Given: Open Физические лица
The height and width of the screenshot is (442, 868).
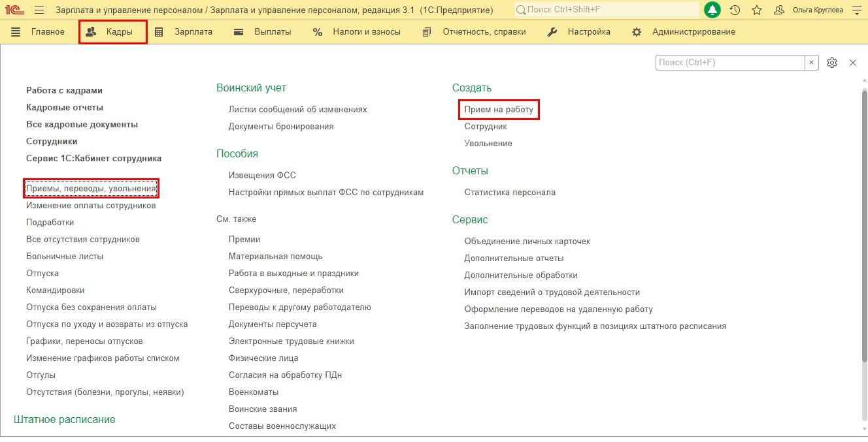Looking at the screenshot, I should pos(263,358).
